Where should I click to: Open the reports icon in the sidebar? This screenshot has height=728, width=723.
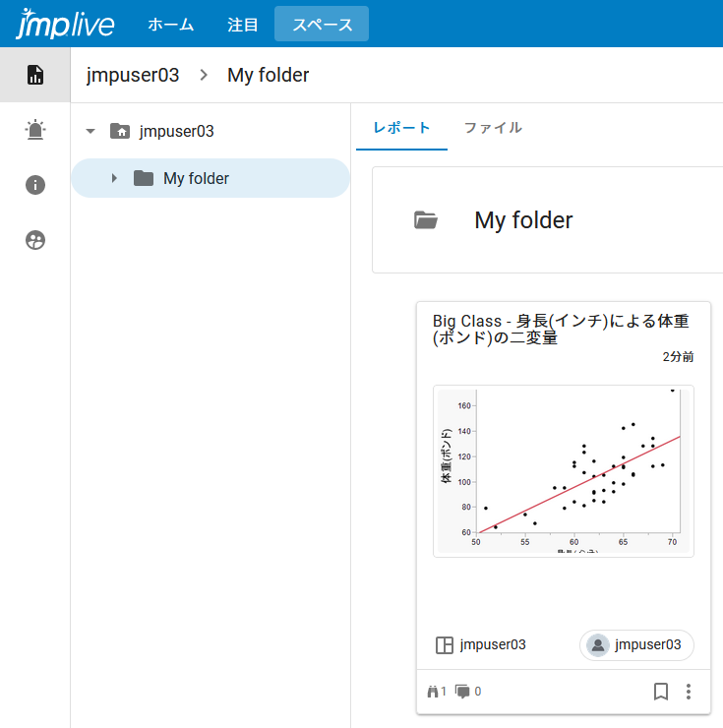[x=35, y=75]
